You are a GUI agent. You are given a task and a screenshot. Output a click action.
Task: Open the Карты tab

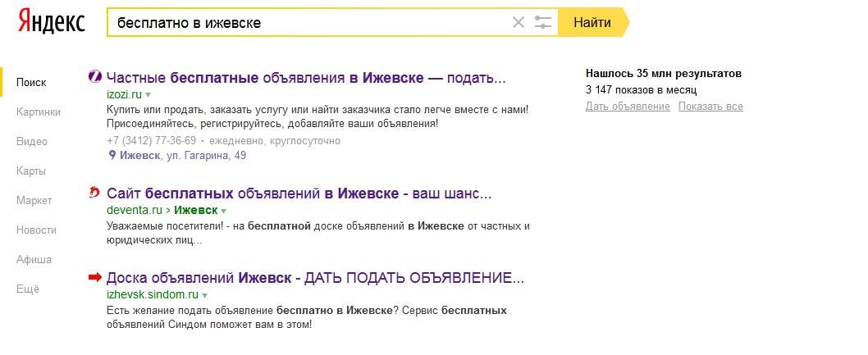pos(31,171)
